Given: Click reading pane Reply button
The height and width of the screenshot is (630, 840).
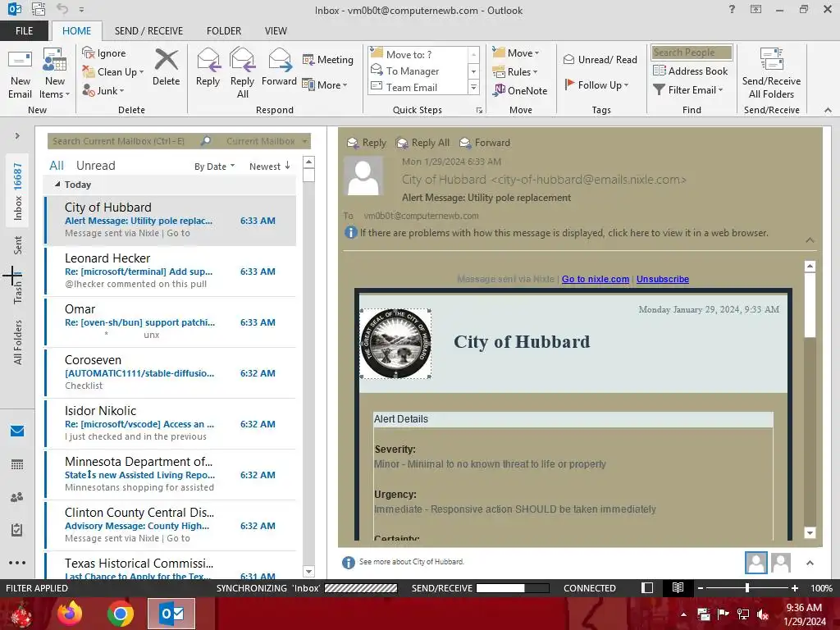Looking at the screenshot, I should point(367,143).
